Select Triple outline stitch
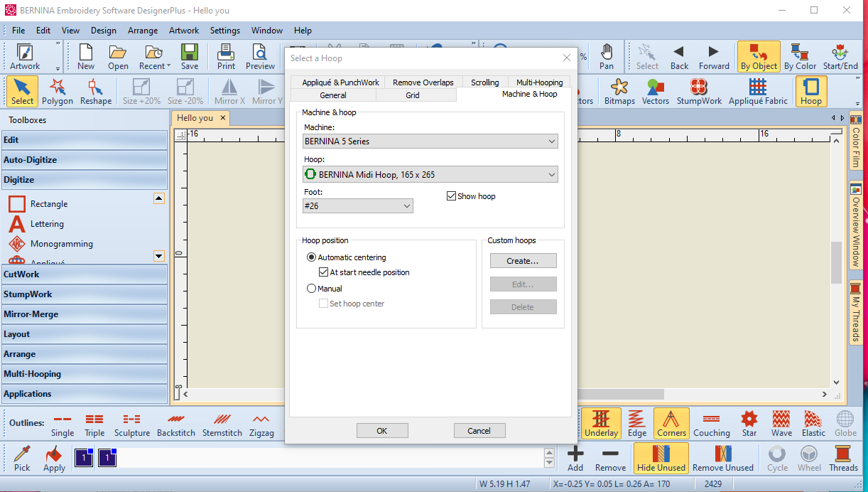The width and height of the screenshot is (868, 492). tap(94, 424)
